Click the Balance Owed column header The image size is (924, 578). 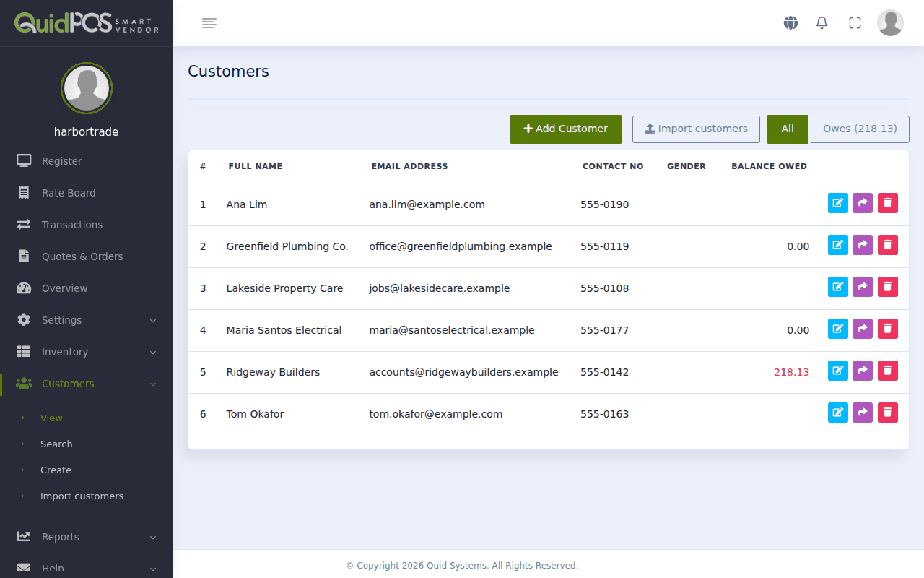769,166
